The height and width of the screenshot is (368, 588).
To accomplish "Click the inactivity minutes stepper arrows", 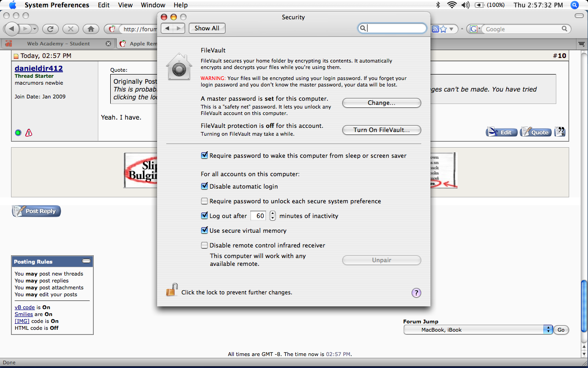I will (272, 216).
